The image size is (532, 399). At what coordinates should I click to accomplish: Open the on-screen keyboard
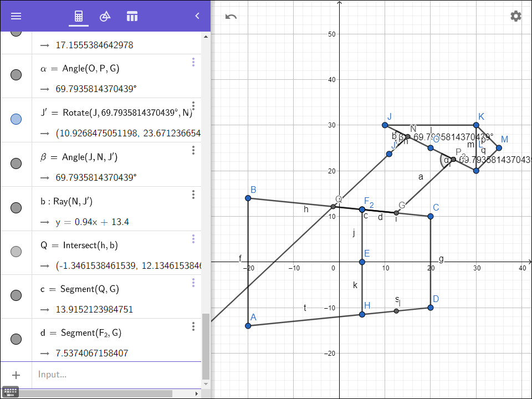pos(10,392)
